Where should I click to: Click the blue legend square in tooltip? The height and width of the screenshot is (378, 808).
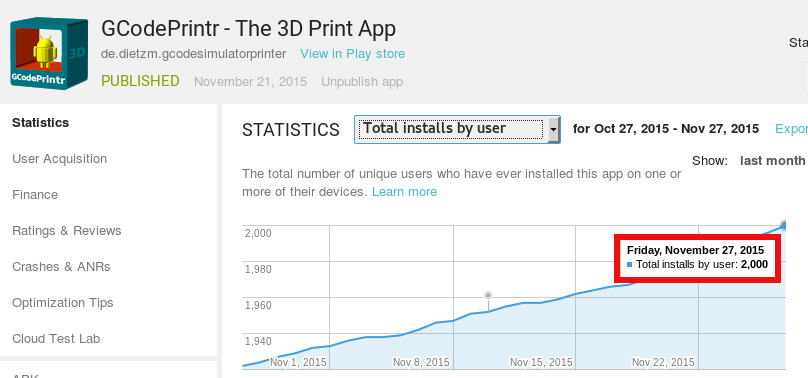click(x=630, y=265)
